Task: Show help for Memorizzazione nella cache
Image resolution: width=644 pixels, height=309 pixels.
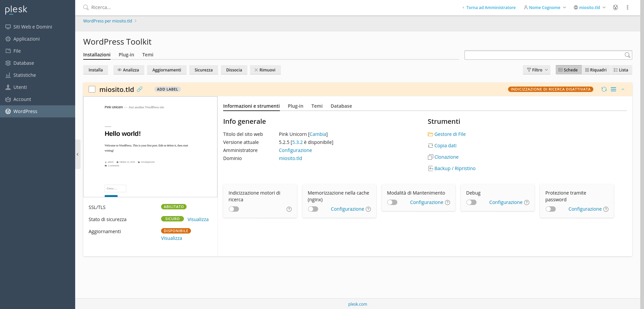Action: click(368, 209)
